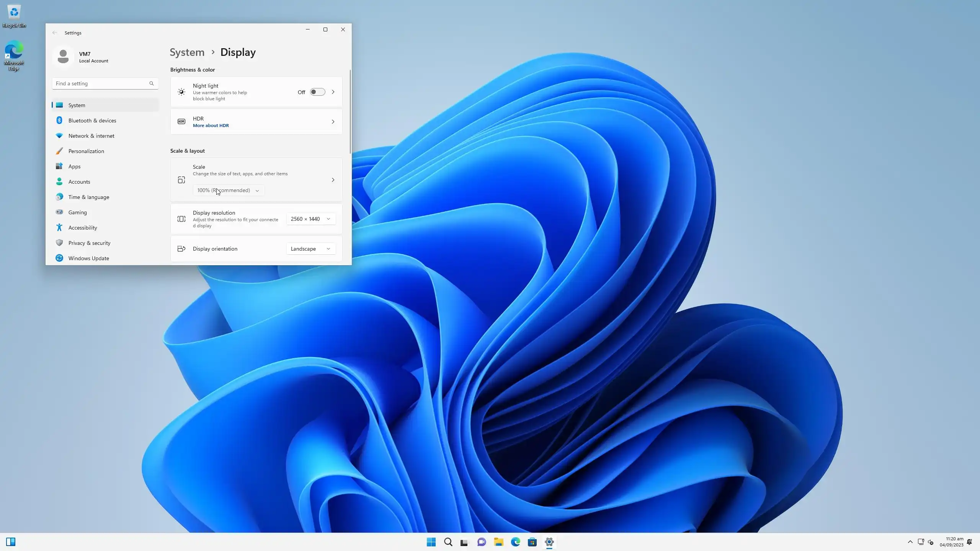
Task: Open the 2560 × 1440 resolution dropdown
Action: pyautogui.click(x=310, y=219)
